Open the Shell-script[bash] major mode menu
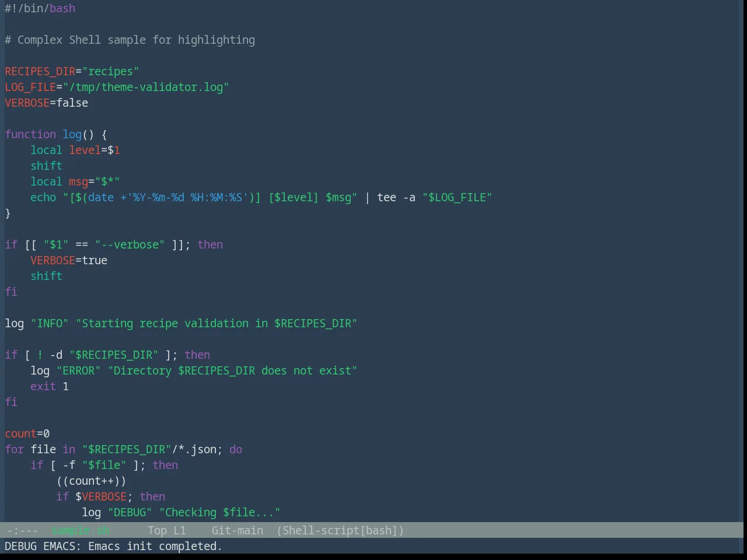The width and height of the screenshot is (747, 560). pos(340,530)
